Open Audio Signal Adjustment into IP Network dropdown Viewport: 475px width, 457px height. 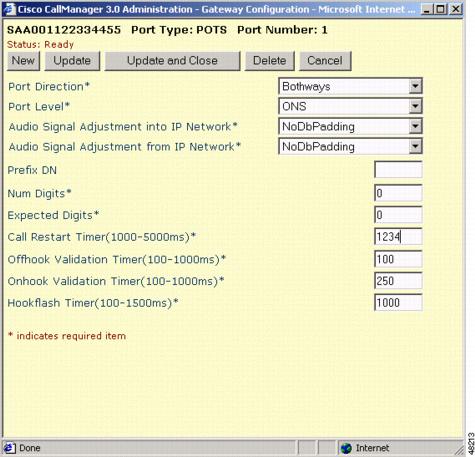click(x=350, y=126)
